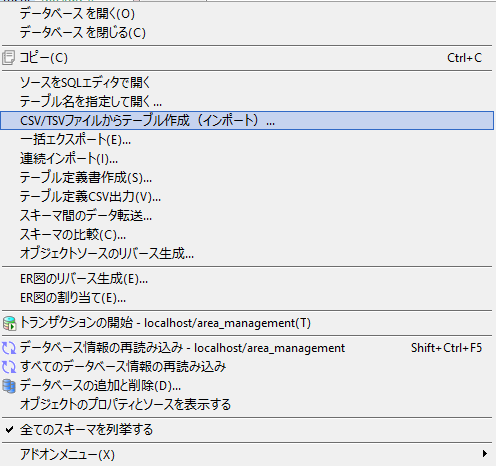496x466 pixels.
Task: Select スキーマ間のデータ転送
Action: 248,216
